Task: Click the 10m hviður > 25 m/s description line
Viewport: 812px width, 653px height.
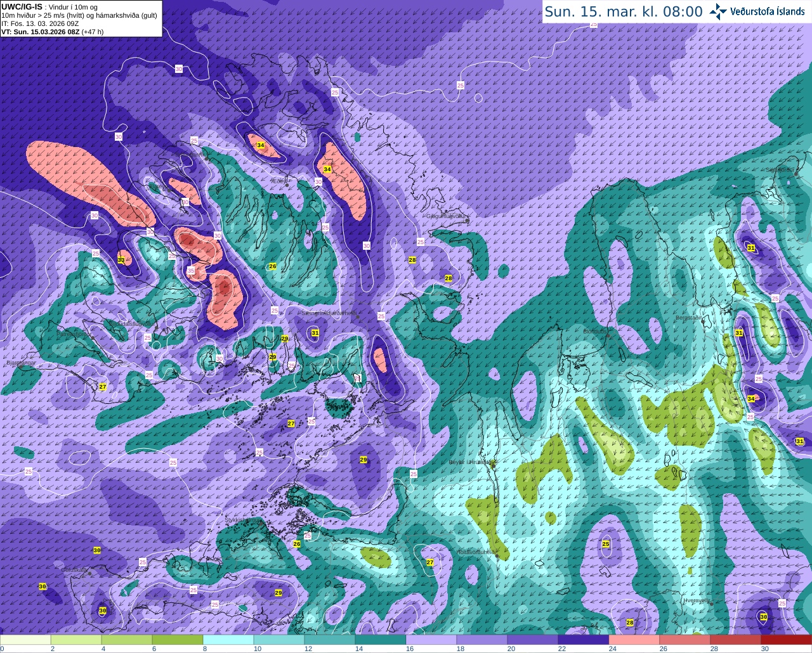Action: (x=79, y=15)
